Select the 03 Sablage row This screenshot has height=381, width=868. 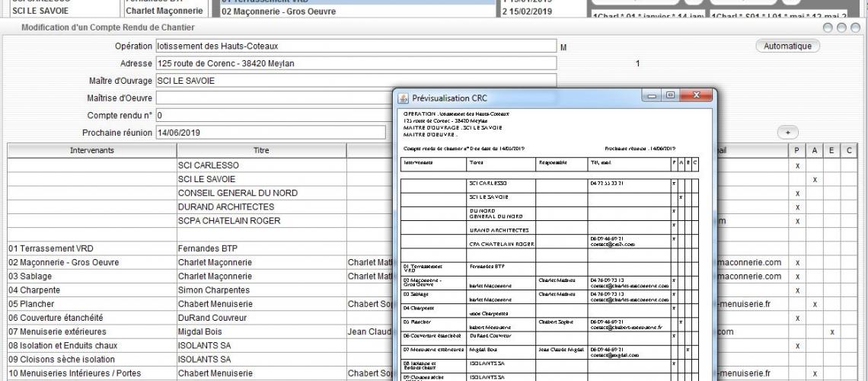92,277
